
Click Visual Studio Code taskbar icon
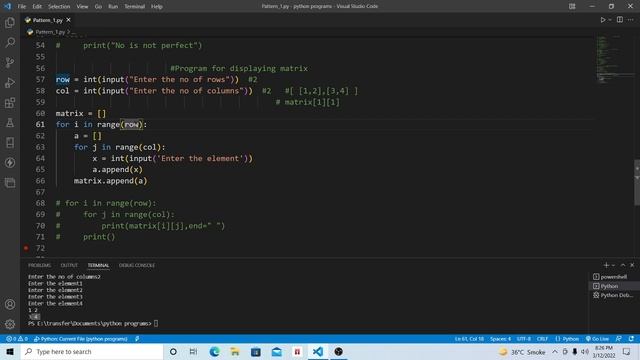point(318,351)
